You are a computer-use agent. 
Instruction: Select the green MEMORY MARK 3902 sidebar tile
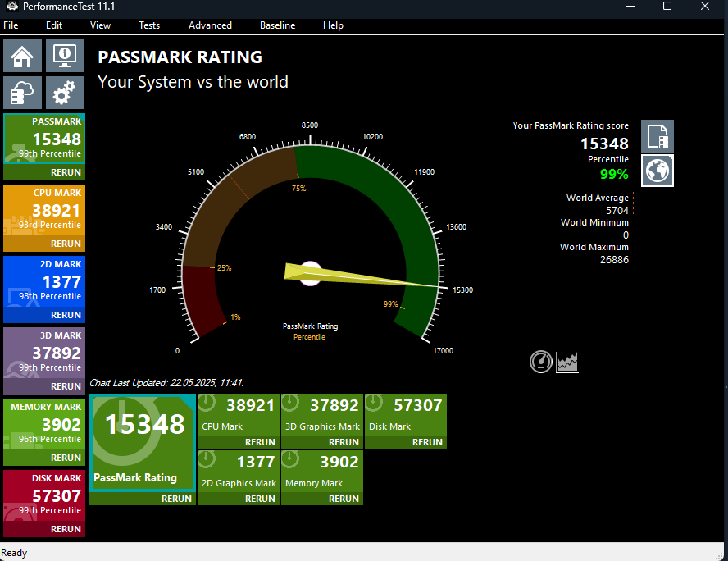44,424
